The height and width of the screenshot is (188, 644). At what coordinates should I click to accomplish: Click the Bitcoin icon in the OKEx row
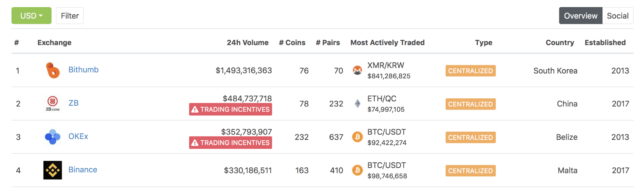pyautogui.click(x=357, y=137)
